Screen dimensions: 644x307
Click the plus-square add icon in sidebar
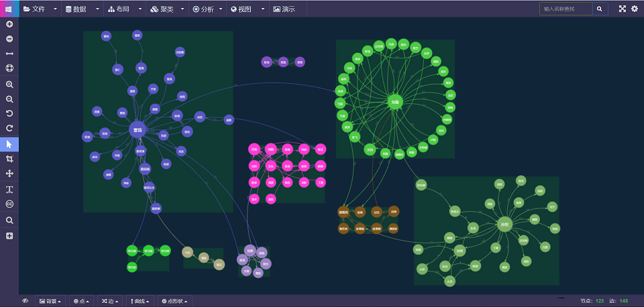pyautogui.click(x=9, y=236)
